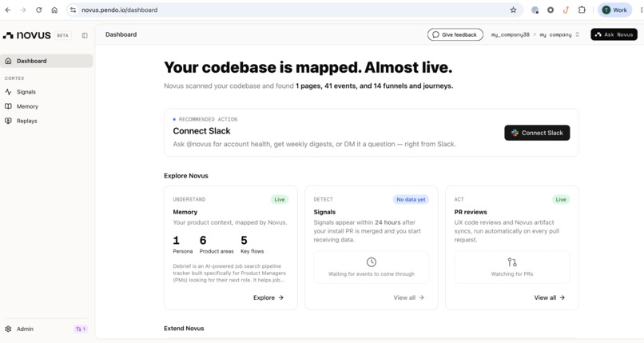Click the Signals card title

324,212
